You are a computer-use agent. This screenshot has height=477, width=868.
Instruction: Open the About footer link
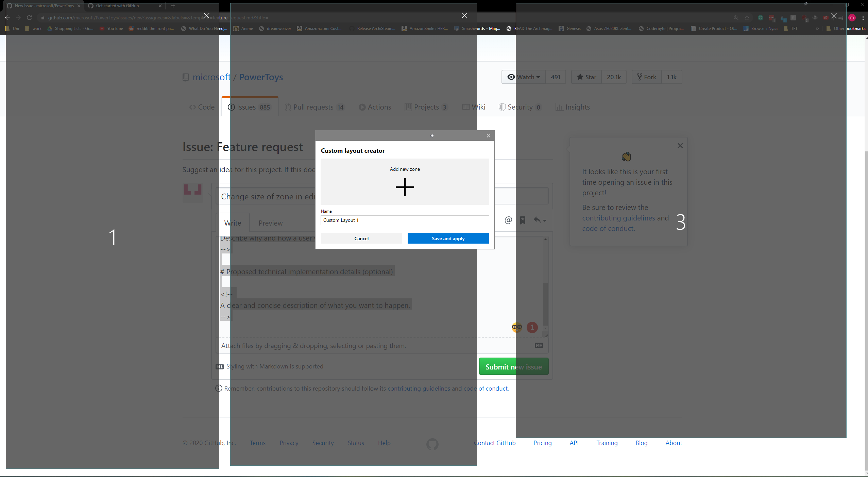(x=674, y=443)
